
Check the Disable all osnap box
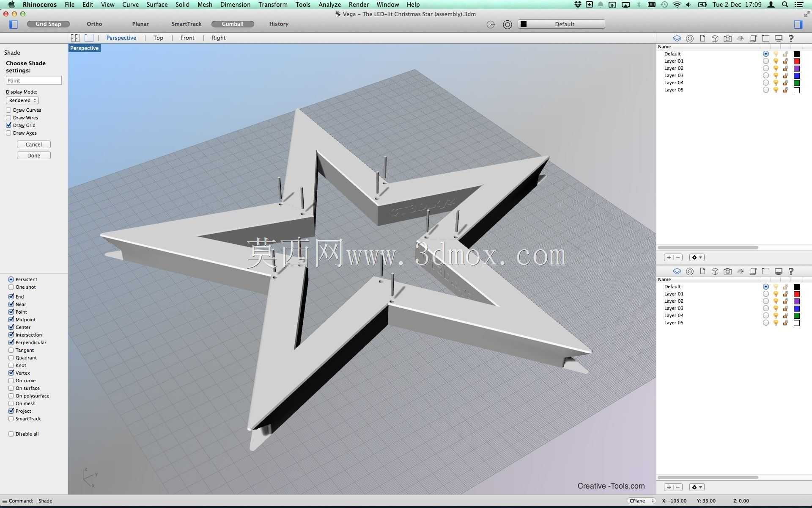(x=11, y=434)
